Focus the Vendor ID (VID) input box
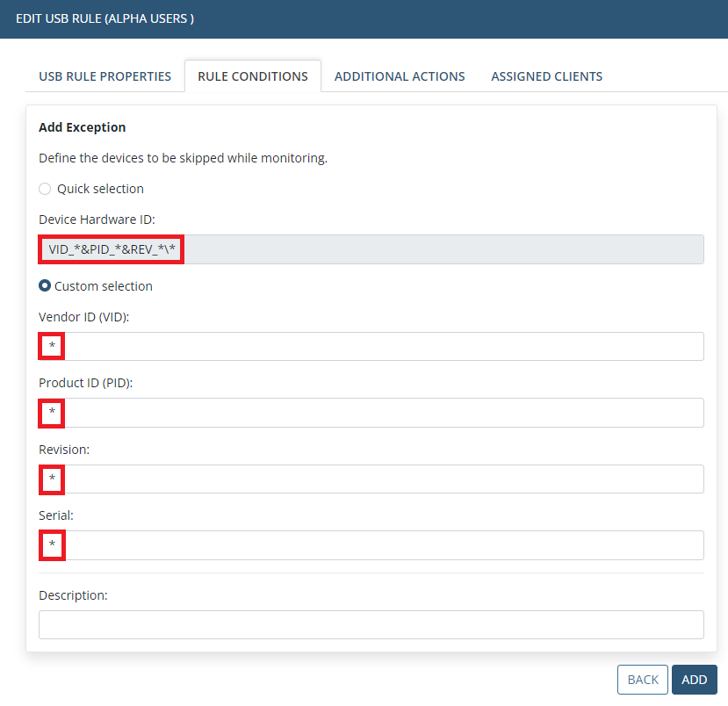 (x=371, y=347)
